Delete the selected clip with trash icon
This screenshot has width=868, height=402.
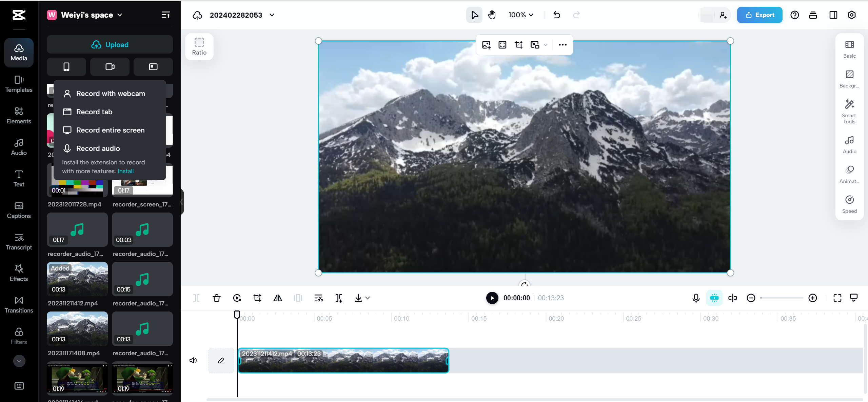tap(217, 298)
